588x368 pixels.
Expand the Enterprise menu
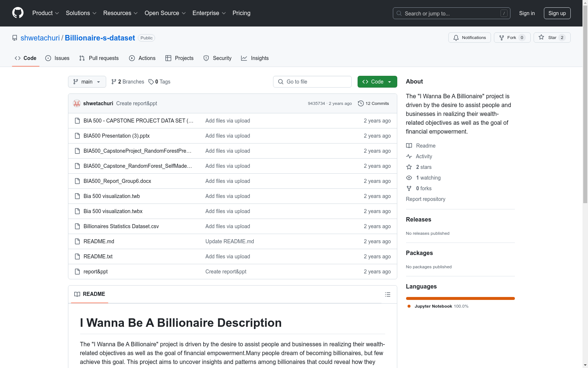[x=209, y=13]
